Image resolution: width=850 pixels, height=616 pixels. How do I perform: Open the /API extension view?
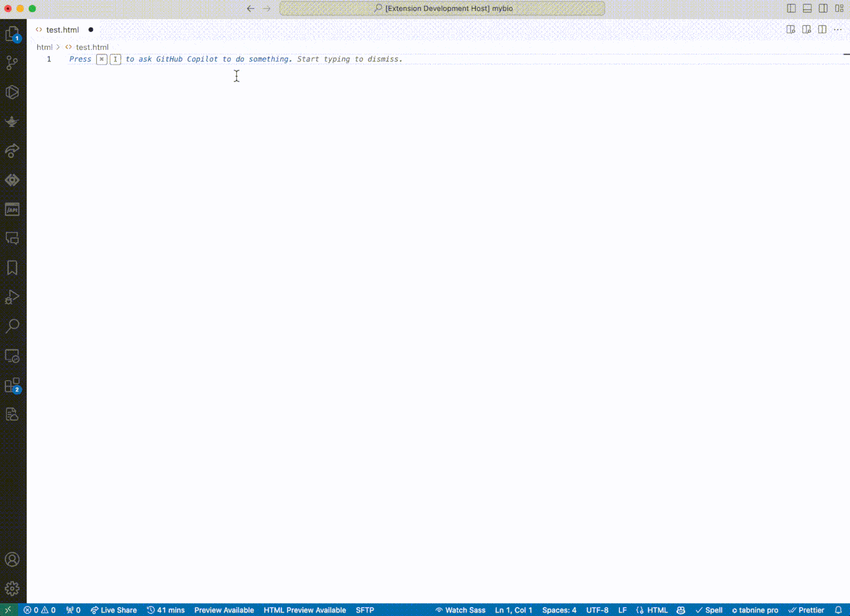(x=12, y=209)
